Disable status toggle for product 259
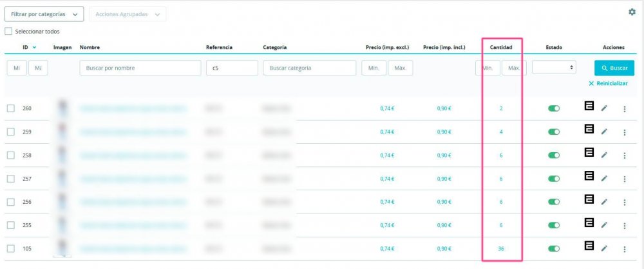Image resolution: width=644 pixels, height=269 pixels. (x=554, y=132)
